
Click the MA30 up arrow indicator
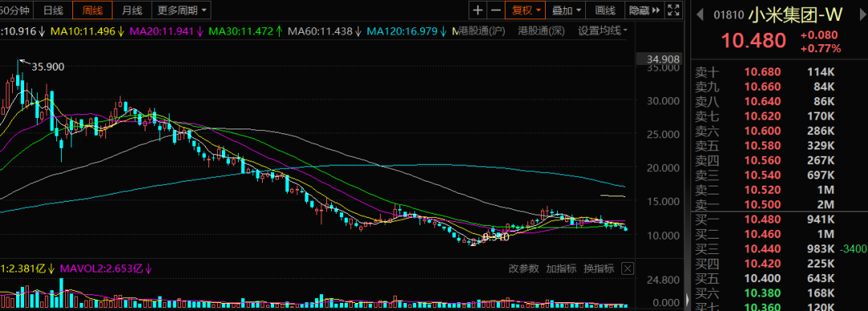point(279,31)
